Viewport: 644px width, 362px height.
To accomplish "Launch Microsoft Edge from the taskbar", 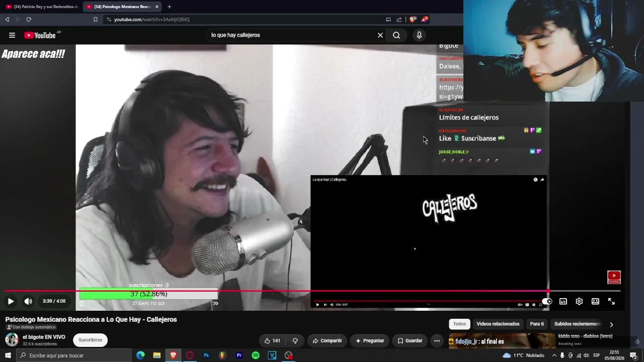I will click(140, 355).
